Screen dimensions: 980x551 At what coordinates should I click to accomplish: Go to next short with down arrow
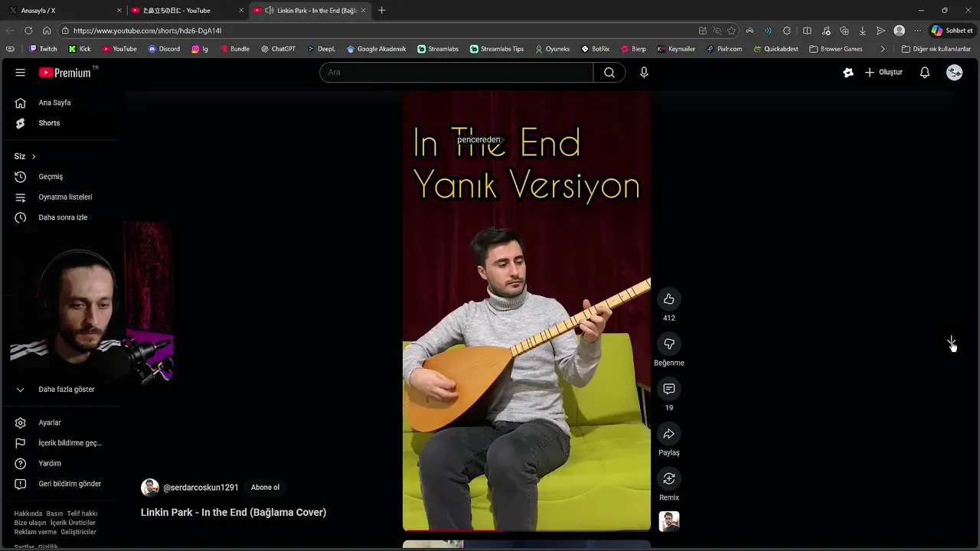click(x=951, y=341)
